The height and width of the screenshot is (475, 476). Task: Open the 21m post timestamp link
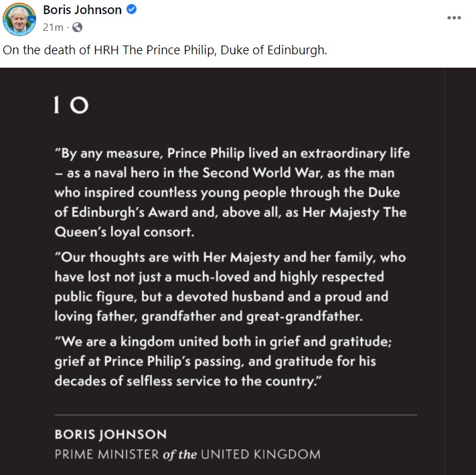click(x=53, y=27)
